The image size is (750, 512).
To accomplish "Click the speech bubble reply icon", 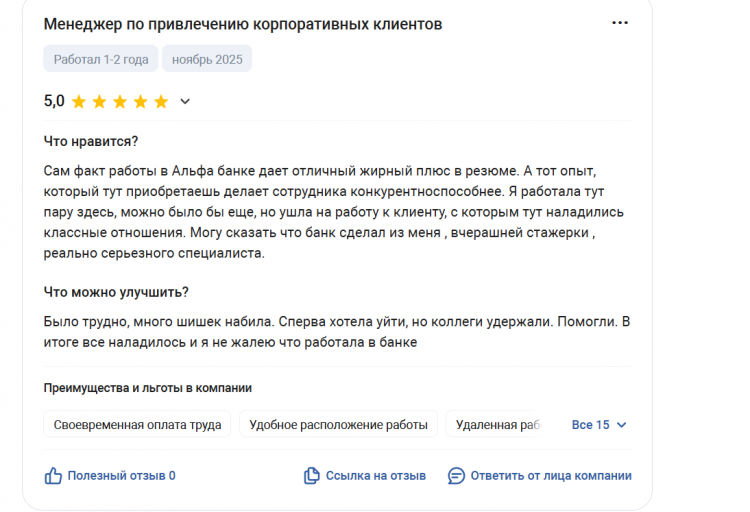I will (x=456, y=476).
